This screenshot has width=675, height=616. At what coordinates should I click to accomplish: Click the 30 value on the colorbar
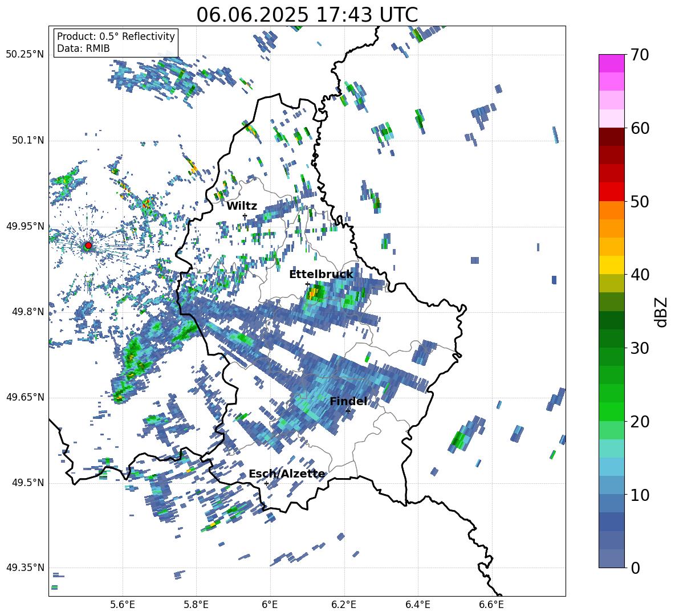[640, 348]
